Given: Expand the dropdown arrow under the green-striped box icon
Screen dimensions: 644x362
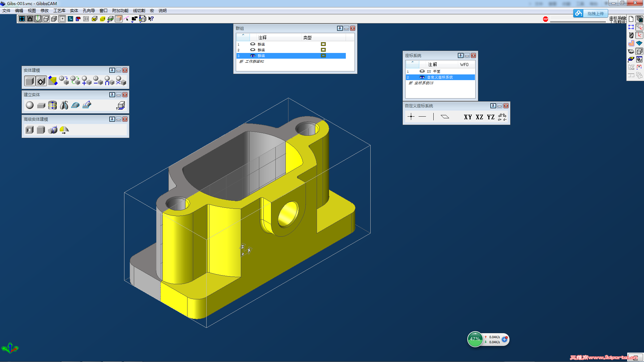Looking at the screenshot, I should (108, 22).
